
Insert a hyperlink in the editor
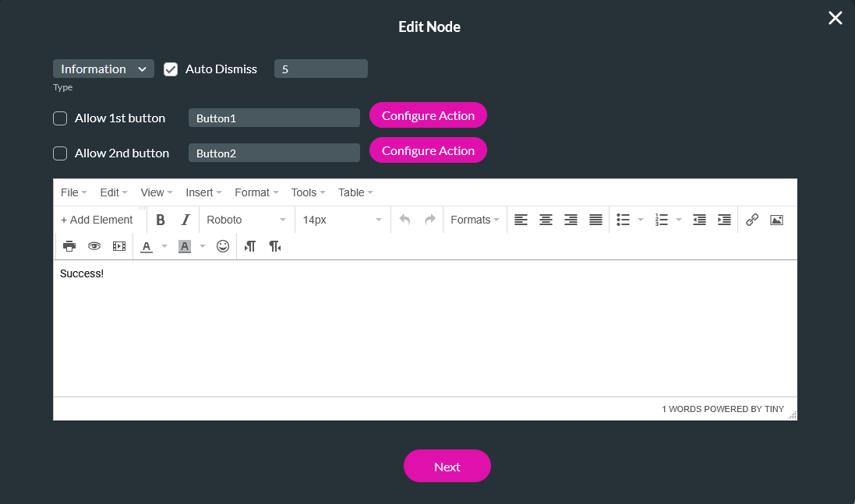pos(751,220)
